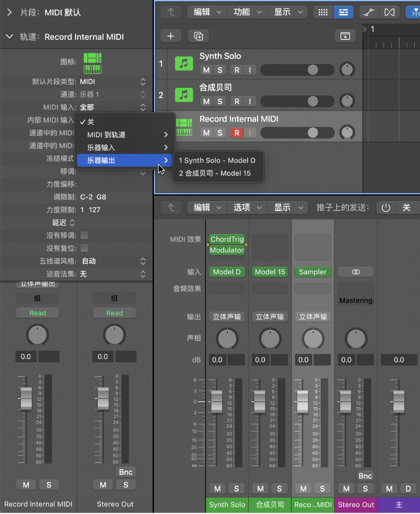Click the power icon next to 推子上的发送
420x514 pixels.
[385, 208]
